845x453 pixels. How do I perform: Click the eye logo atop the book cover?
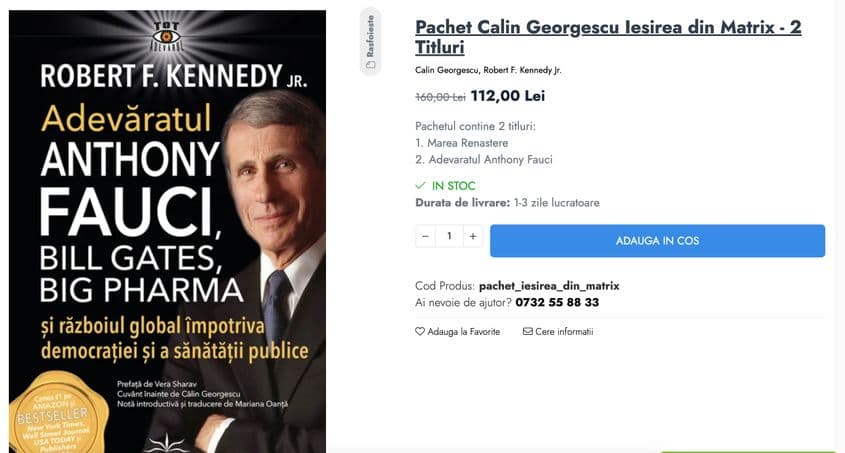tap(166, 36)
